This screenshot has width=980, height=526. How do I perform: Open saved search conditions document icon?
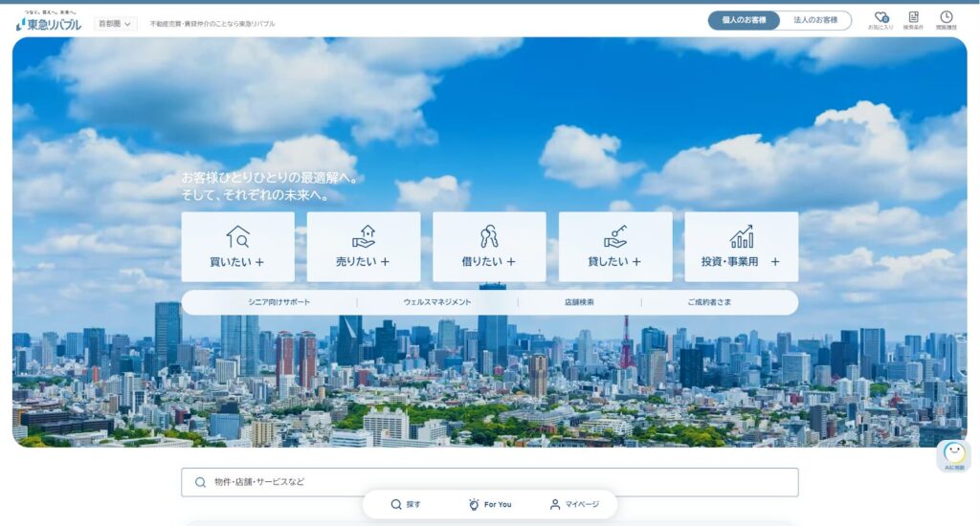913,20
